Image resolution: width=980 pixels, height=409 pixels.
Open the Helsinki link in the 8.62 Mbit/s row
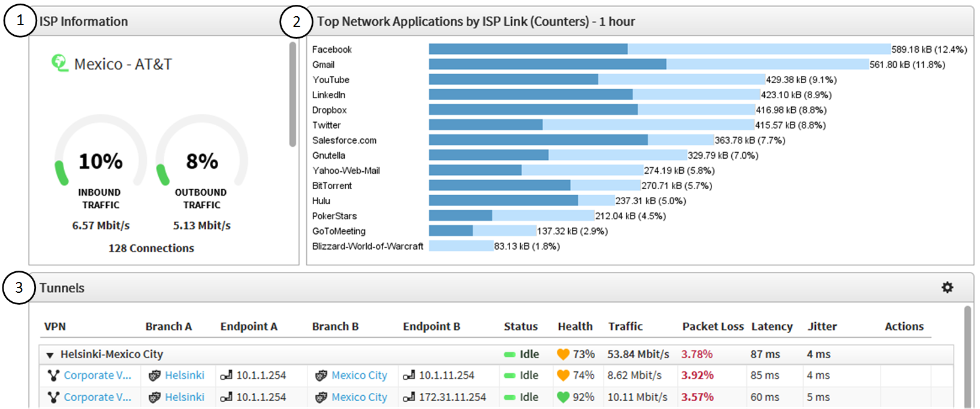185,375
